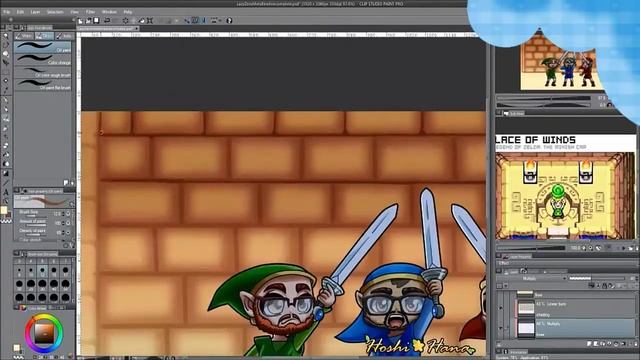This screenshot has height=360, width=640.
Task: Select the Brush tool in the tool palette
Action: (6, 119)
